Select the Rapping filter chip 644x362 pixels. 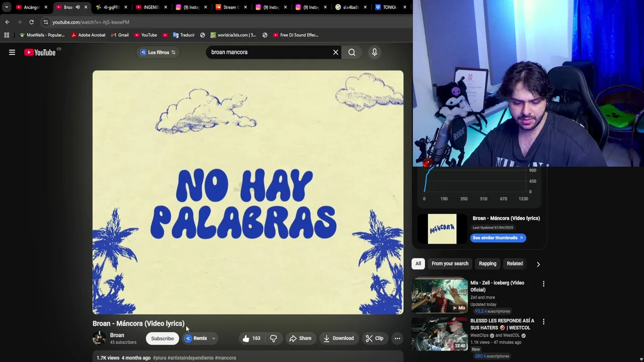488,263
